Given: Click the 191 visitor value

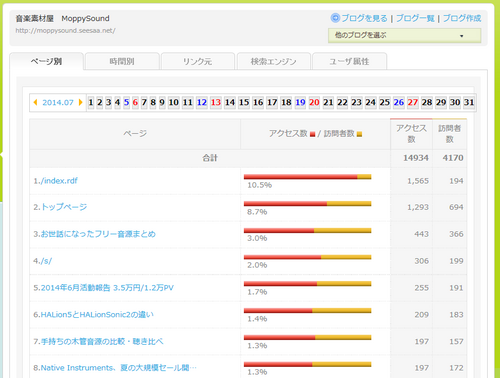Looking at the screenshot, I should tap(456, 288).
